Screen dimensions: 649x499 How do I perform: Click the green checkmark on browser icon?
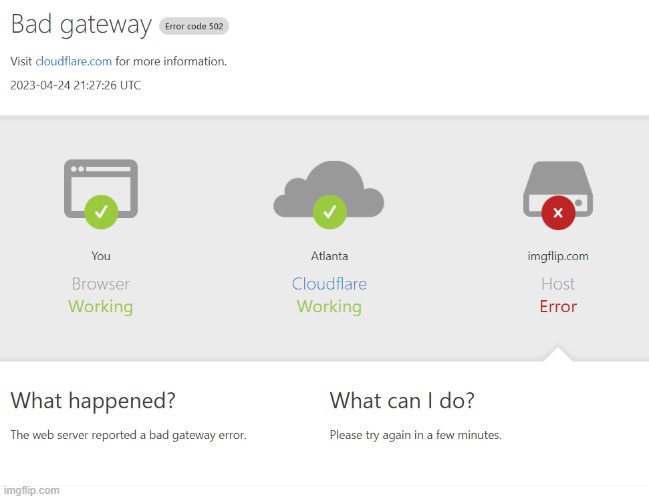101,212
